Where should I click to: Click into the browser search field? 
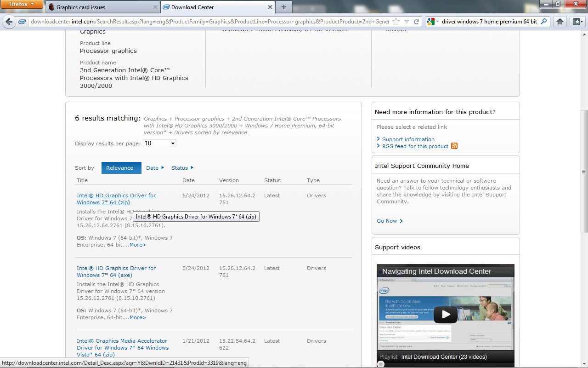pos(489,22)
